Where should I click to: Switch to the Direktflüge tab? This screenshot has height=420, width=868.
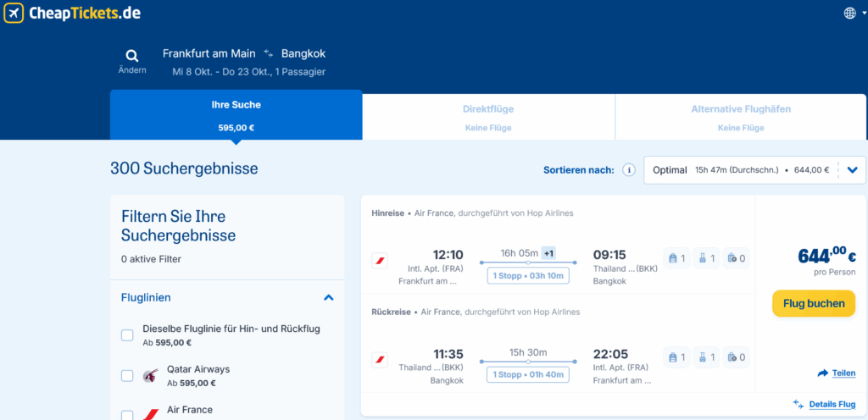coord(488,117)
